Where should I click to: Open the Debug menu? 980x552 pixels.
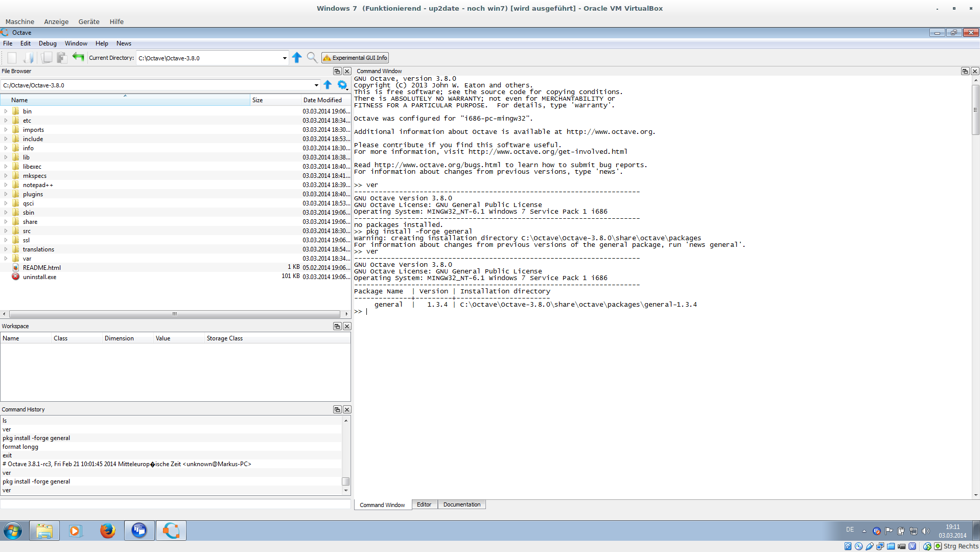48,43
